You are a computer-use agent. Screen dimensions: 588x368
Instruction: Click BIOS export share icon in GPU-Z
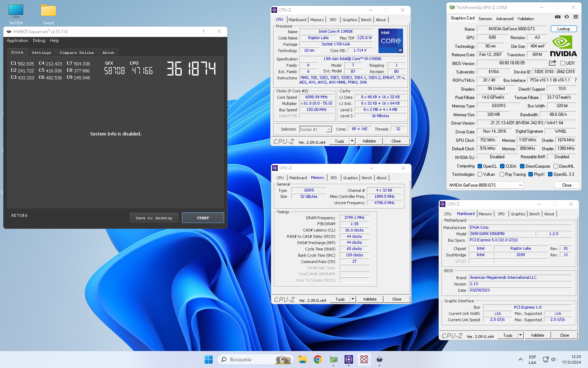[x=553, y=63]
